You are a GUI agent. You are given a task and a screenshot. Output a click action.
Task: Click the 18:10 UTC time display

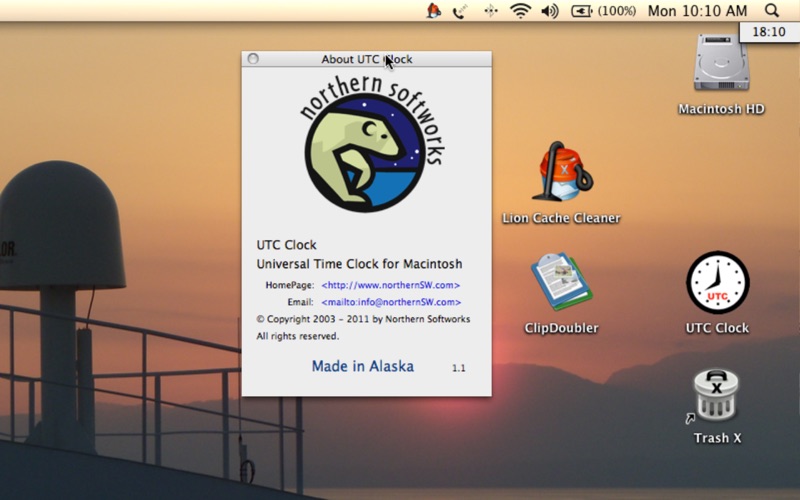point(769,32)
